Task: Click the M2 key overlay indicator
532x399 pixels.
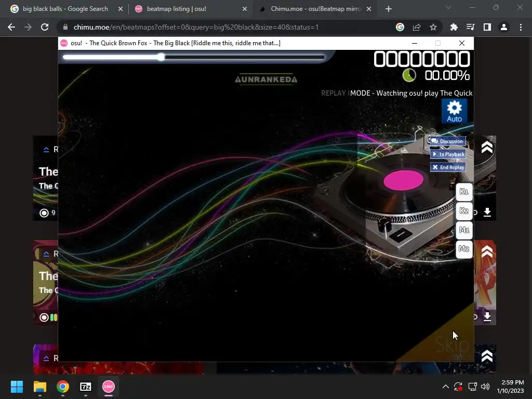Action: coord(464,249)
